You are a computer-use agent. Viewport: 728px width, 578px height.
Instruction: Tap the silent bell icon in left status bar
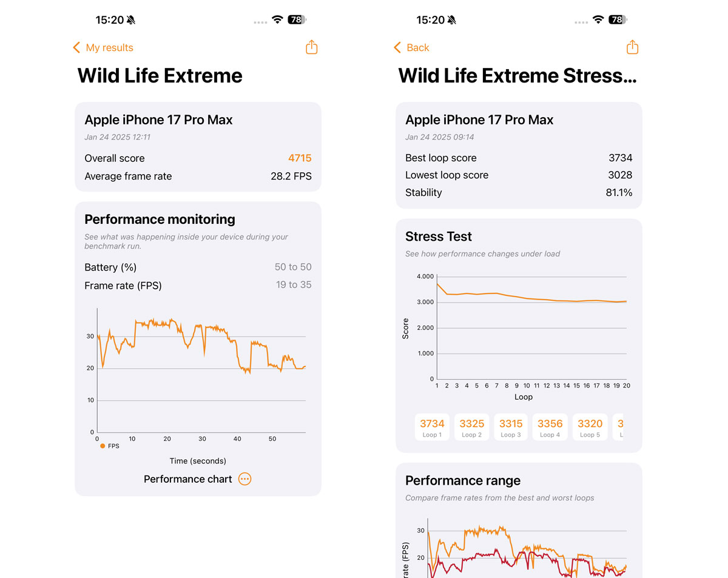point(131,20)
